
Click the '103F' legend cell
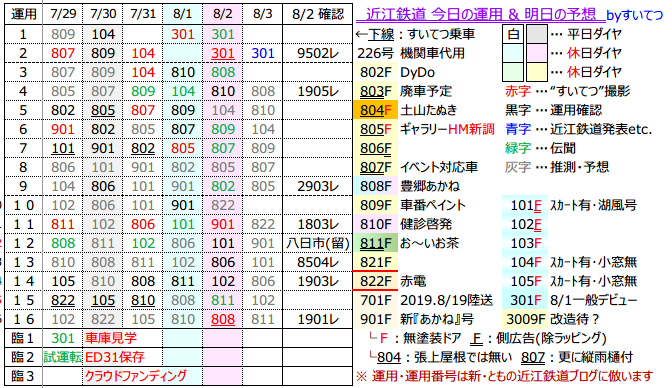tap(525, 243)
